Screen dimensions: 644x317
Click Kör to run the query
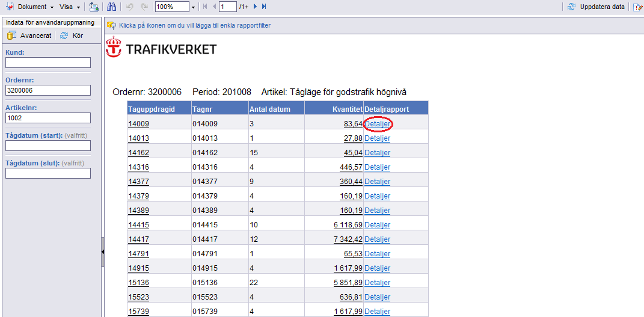point(72,35)
